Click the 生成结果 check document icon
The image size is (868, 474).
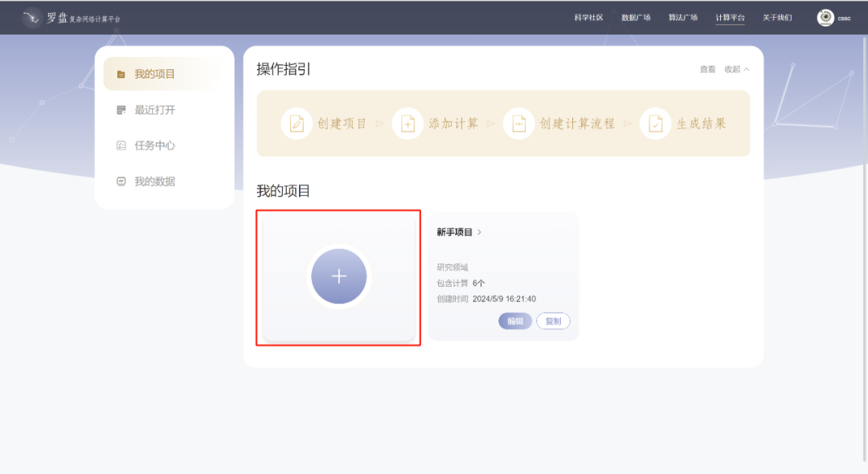coord(656,124)
